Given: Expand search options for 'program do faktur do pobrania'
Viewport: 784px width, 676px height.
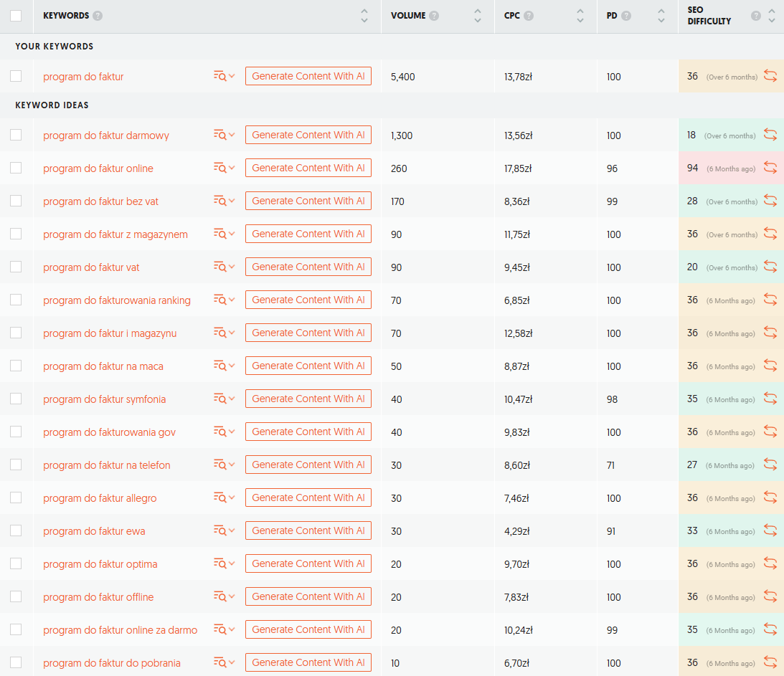Looking at the screenshot, I should point(224,662).
